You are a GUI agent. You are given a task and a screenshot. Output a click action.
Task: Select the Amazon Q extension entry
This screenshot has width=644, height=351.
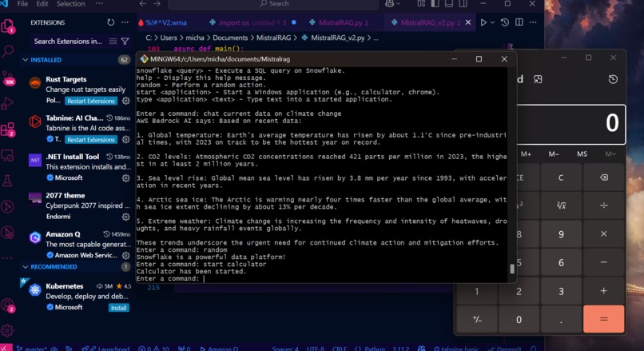coord(76,245)
